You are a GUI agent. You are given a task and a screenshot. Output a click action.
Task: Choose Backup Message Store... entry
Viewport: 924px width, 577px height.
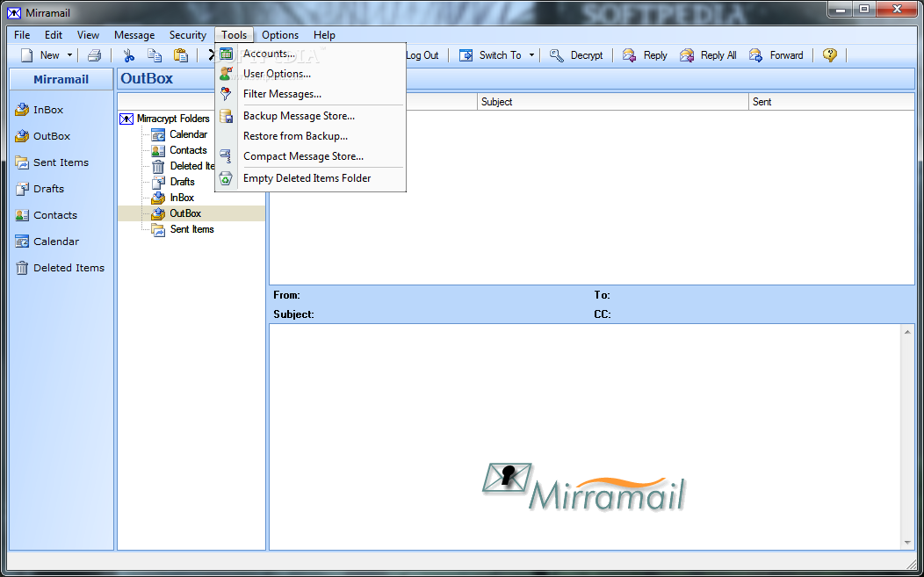311,116
